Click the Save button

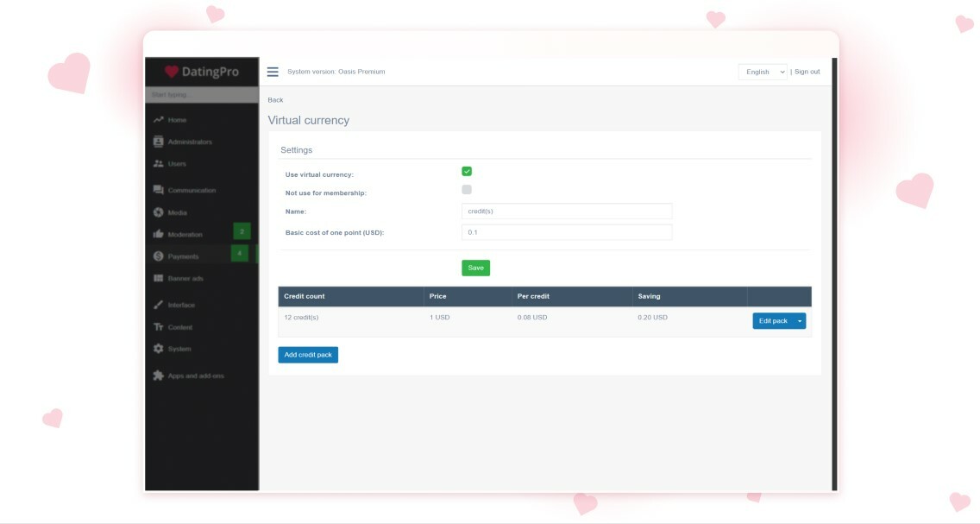pos(475,268)
